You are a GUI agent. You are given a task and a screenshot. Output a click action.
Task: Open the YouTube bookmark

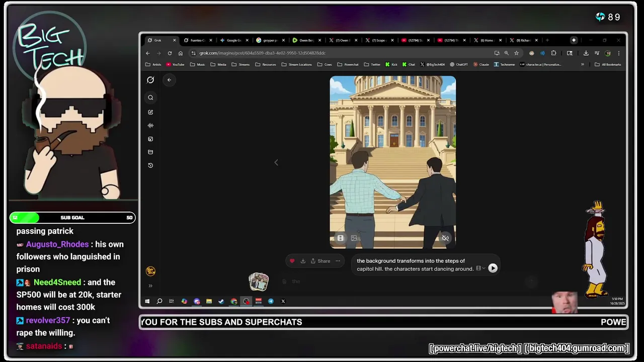[175, 64]
